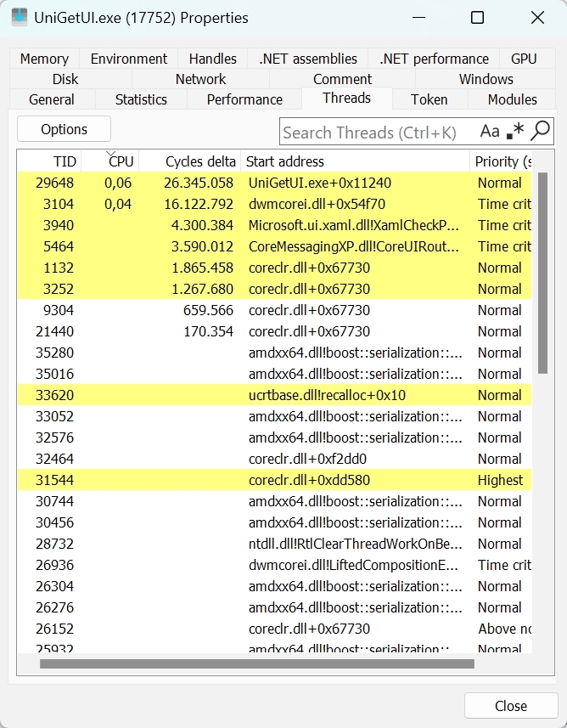This screenshot has width=567, height=728.
Task: Switch to the Modules tab
Action: [x=512, y=99]
